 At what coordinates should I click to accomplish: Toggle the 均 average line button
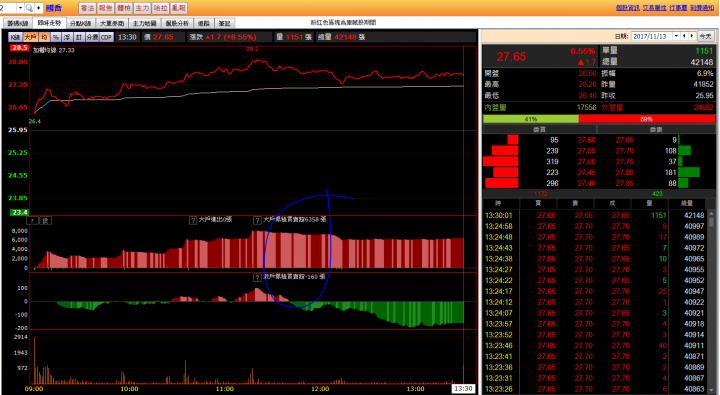(44, 37)
